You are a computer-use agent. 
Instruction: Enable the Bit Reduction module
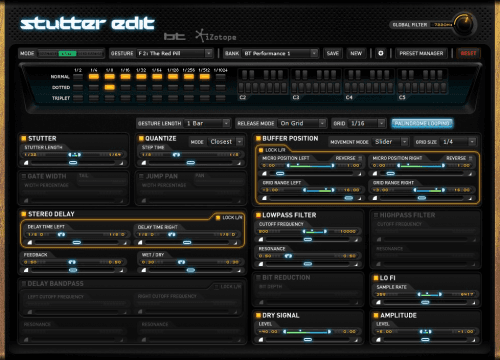(x=258, y=277)
